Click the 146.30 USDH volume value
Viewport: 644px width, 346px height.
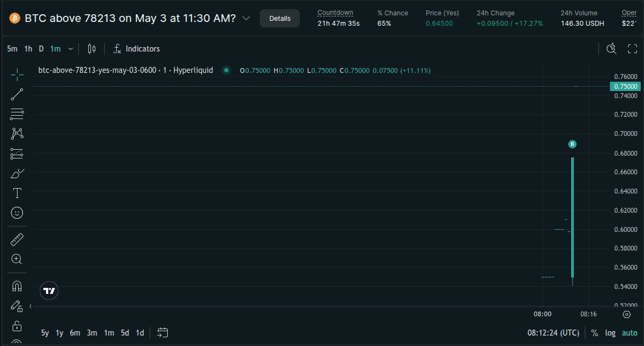click(583, 24)
